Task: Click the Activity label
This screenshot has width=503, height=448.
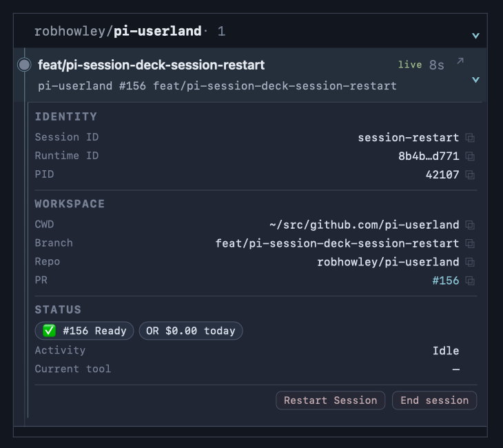Action: click(x=60, y=350)
